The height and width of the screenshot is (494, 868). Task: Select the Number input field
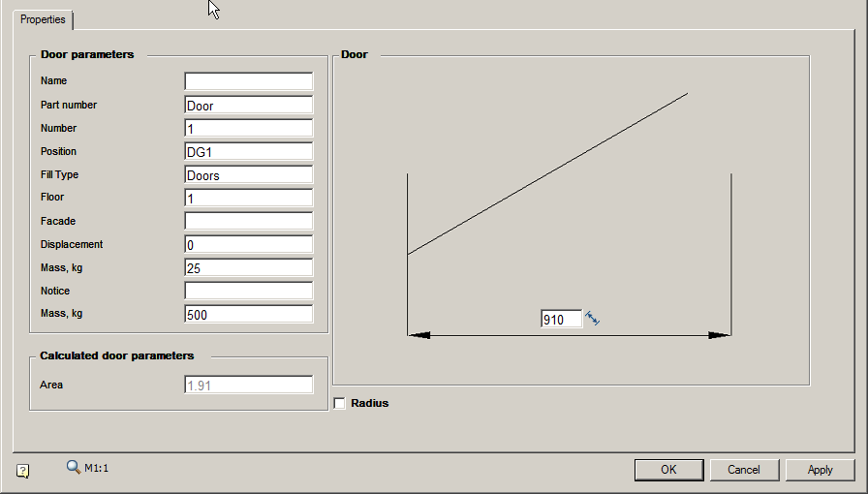(248, 128)
